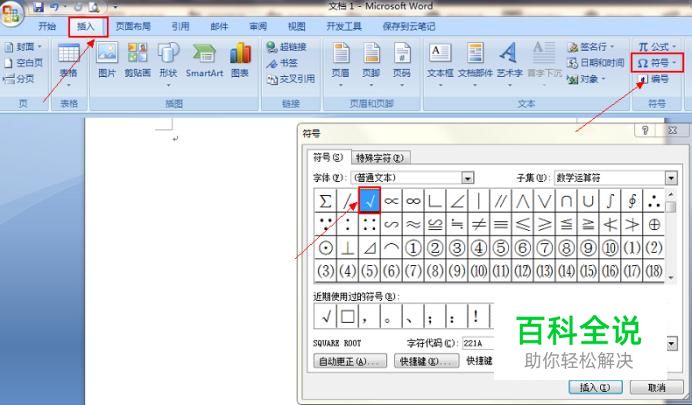
Task: Click the symbol grid scroll-down arrow
Action: (x=671, y=278)
